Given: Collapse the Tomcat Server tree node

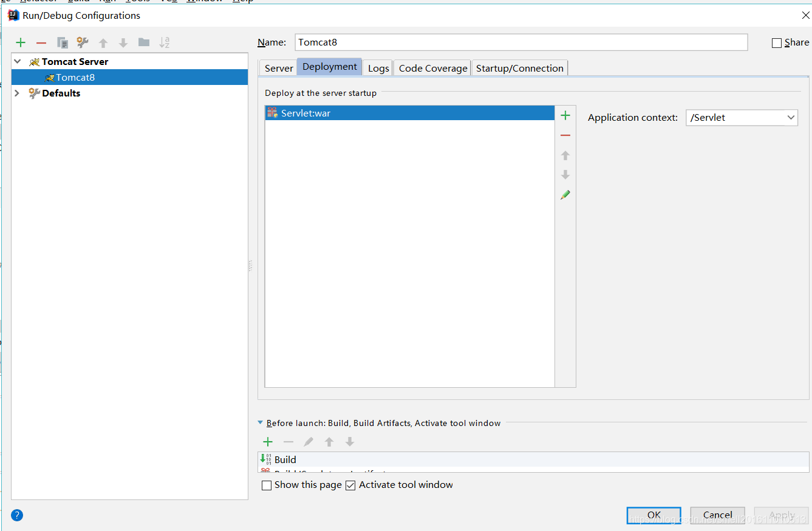Looking at the screenshot, I should pyautogui.click(x=17, y=62).
